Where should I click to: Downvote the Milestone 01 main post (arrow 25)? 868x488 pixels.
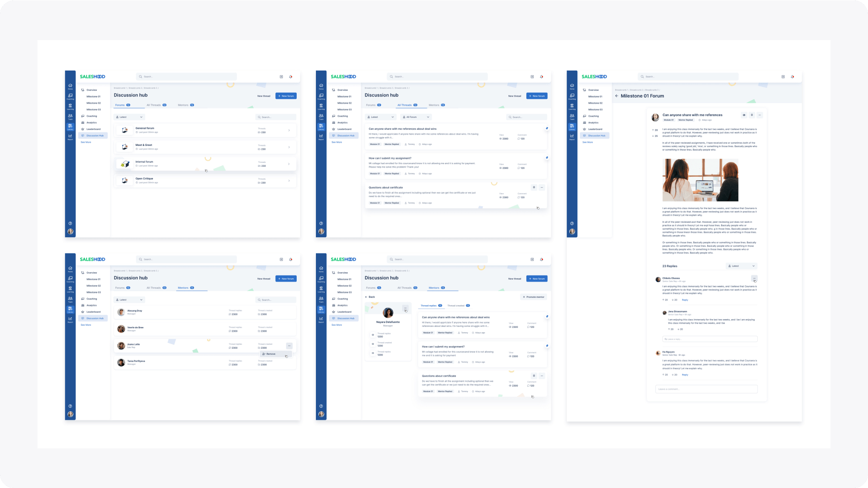coord(655,136)
